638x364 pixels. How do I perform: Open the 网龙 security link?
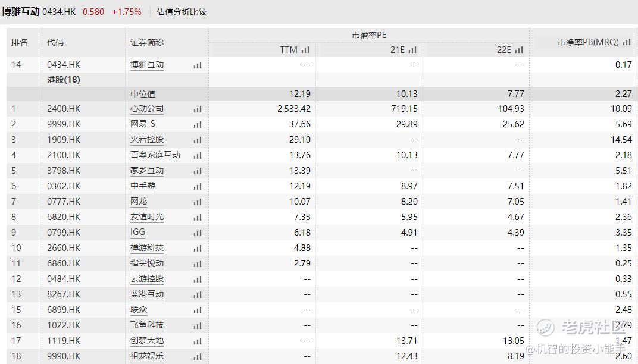coord(139,201)
